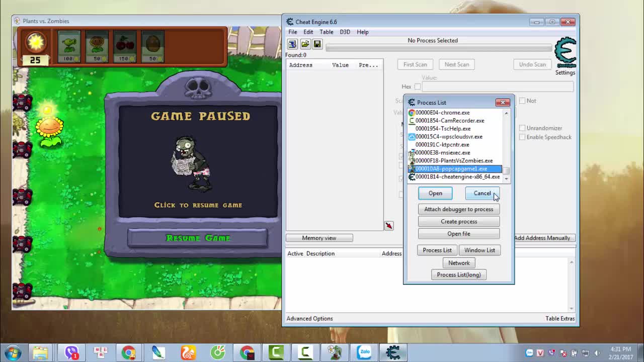Click the volume speaker tray icon
Viewport: 644px width, 362px height.
[597, 353]
